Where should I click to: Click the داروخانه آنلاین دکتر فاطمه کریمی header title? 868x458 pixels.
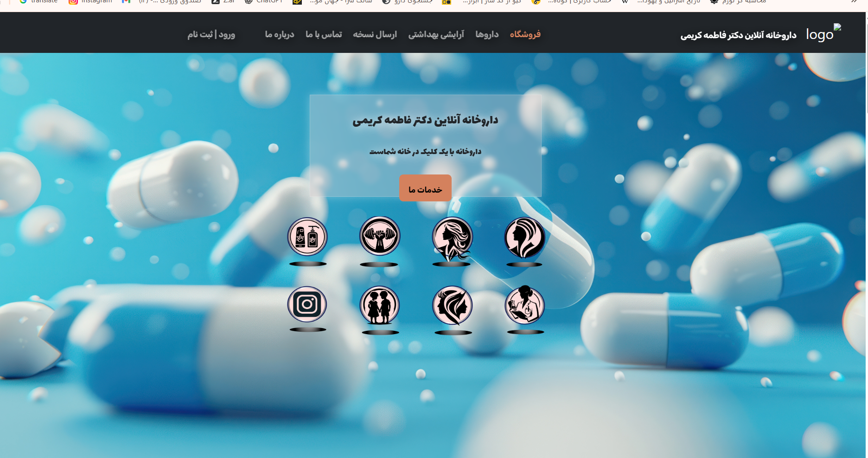[738, 35]
